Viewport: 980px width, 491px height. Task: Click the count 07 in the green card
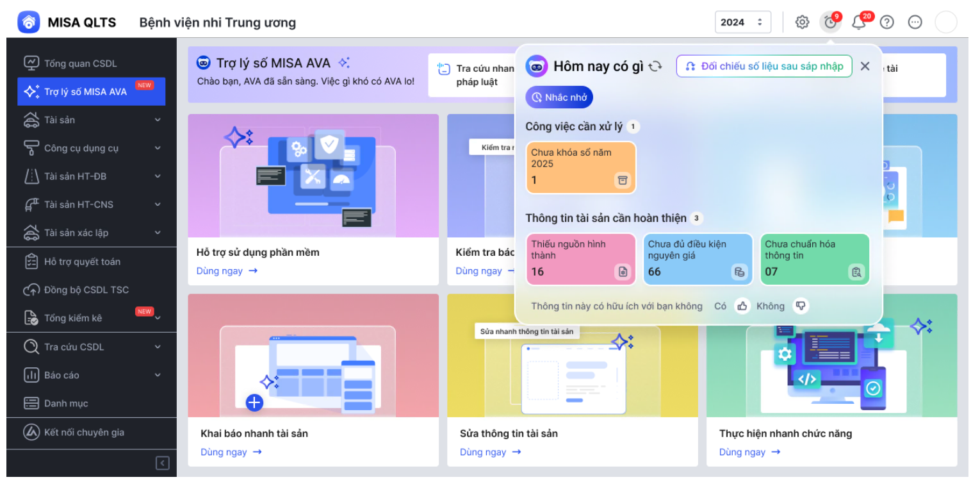[771, 272]
